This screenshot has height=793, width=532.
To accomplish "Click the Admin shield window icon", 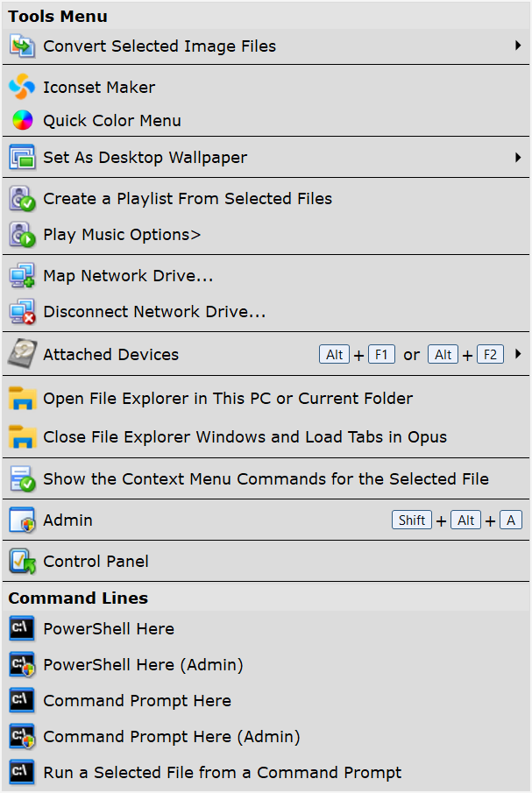I will coord(22,520).
